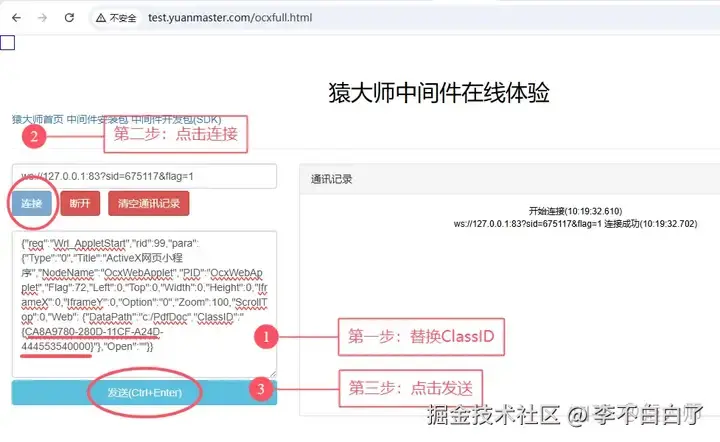
Task: Click the log line 开始连接(10:19:32.610)
Action: point(575,211)
